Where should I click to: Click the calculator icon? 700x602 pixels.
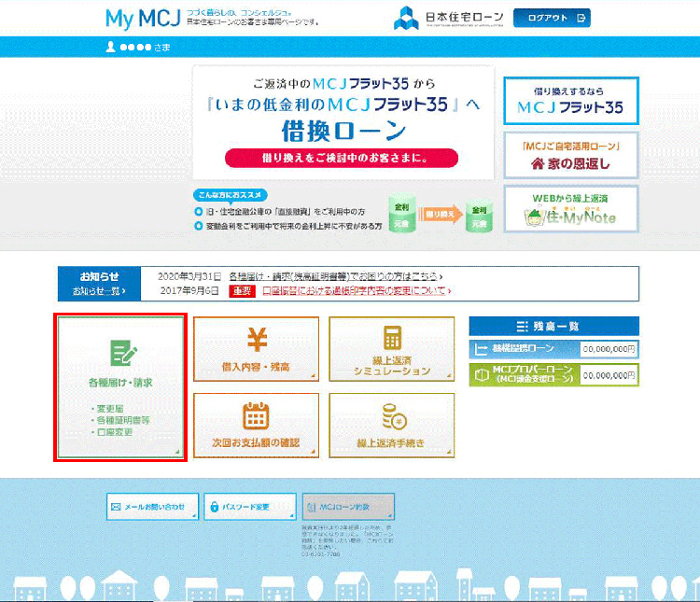point(392,338)
